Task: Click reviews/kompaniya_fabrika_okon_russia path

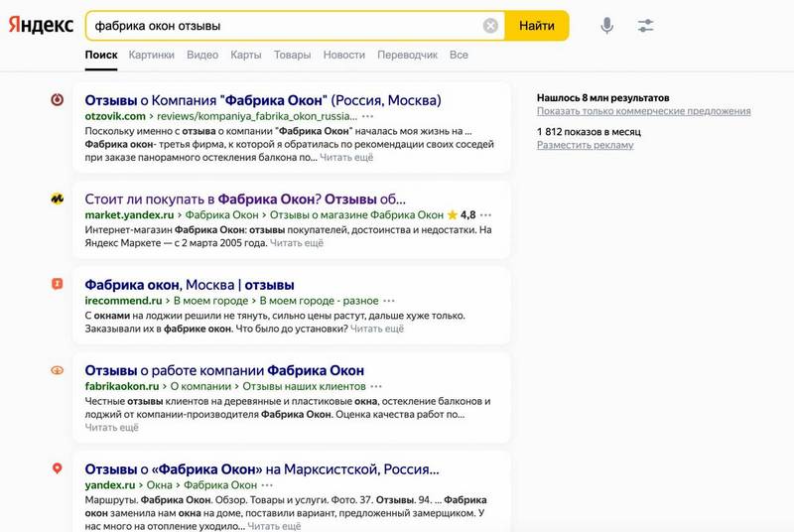Action: tap(257, 116)
